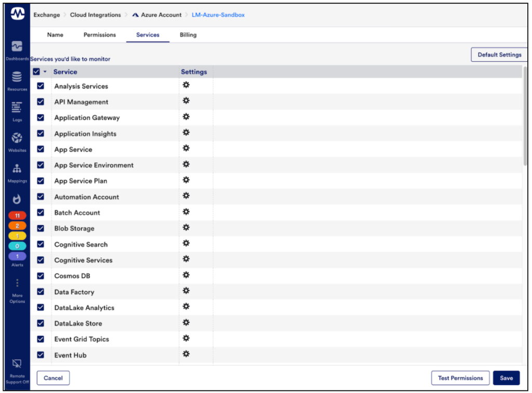Select the Batch Account service name

[77, 213]
